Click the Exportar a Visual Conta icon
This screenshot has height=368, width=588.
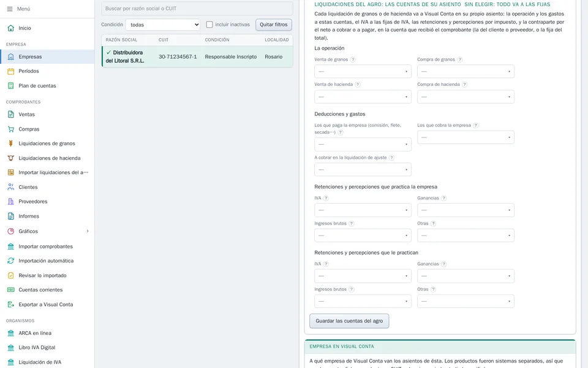11,305
